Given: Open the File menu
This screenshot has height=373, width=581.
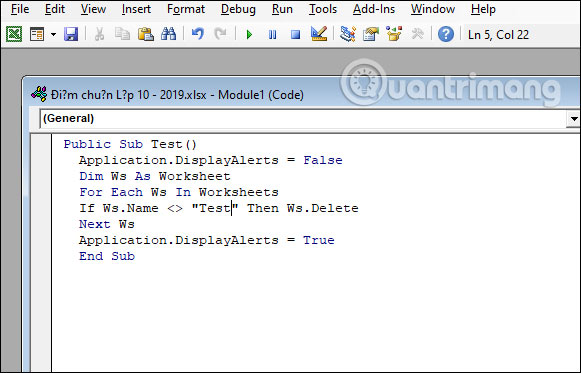Looking at the screenshot, I should pos(20,9).
